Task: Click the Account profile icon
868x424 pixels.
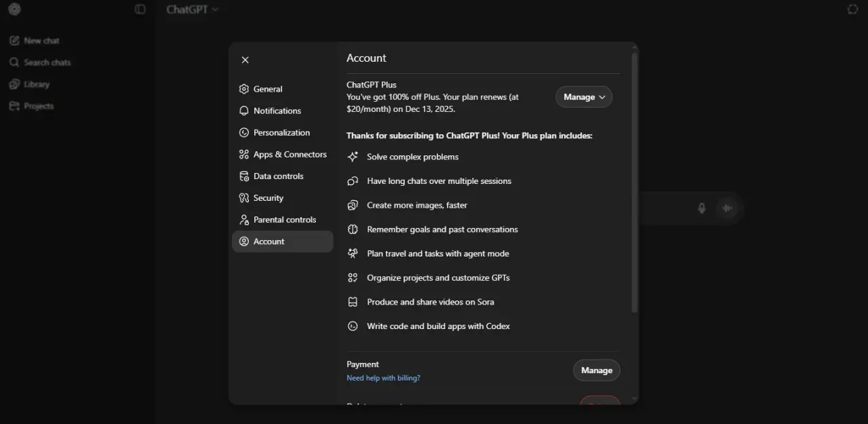Action: [244, 242]
